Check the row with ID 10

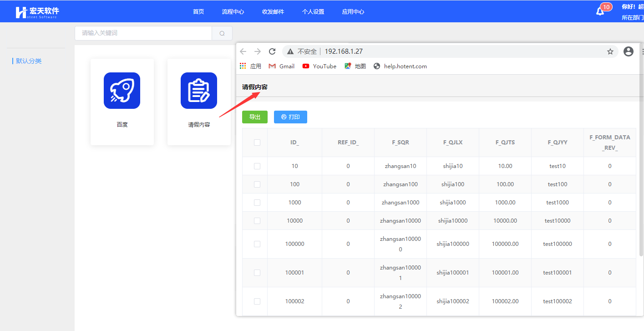coord(257,166)
